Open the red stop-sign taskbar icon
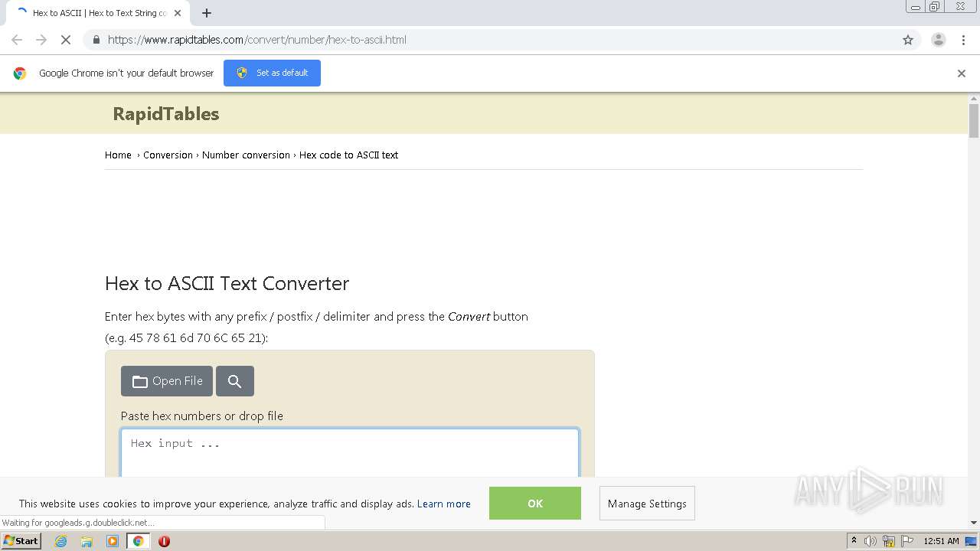Image resolution: width=980 pixels, height=551 pixels. [164, 541]
